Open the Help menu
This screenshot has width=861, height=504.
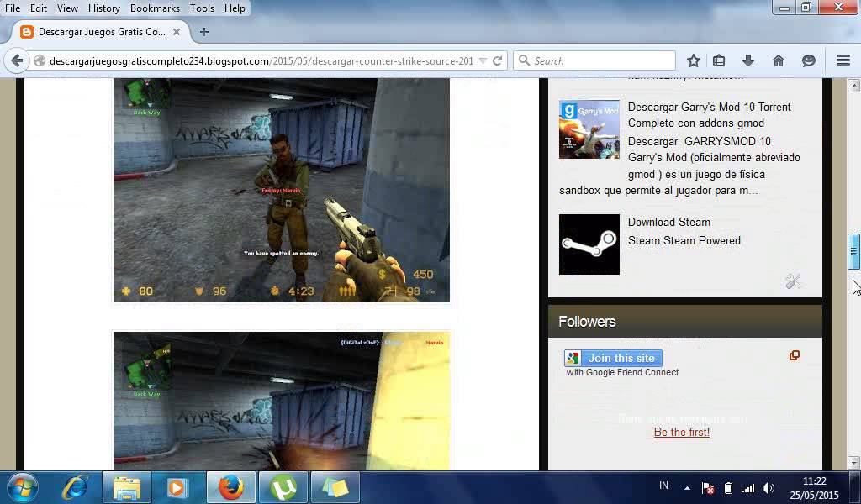coord(235,8)
